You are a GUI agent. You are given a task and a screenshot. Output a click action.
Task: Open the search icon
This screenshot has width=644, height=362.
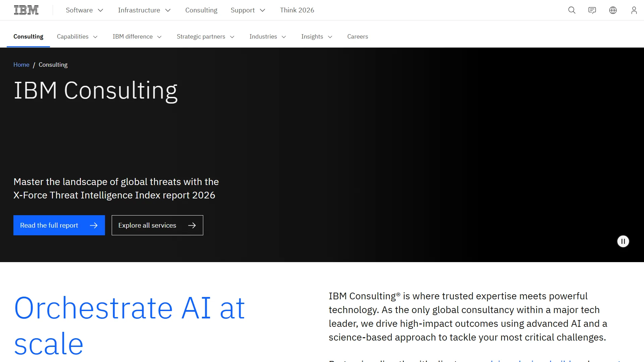[x=571, y=10]
